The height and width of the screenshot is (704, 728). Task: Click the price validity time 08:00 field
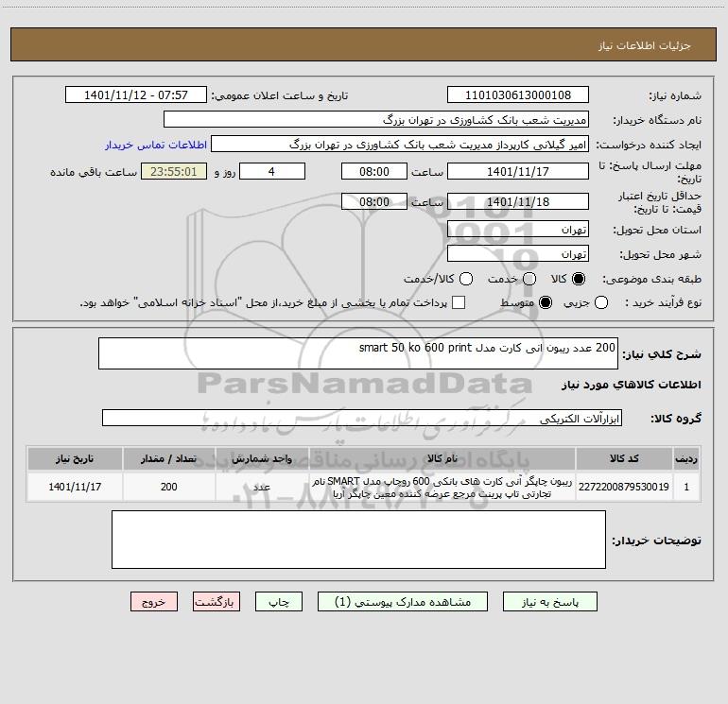(x=374, y=201)
